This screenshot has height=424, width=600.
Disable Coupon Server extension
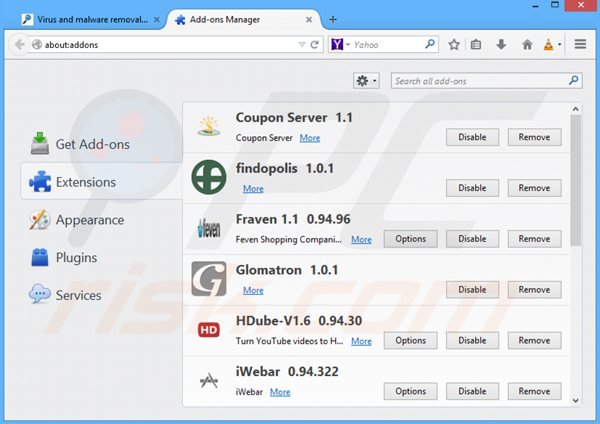472,137
